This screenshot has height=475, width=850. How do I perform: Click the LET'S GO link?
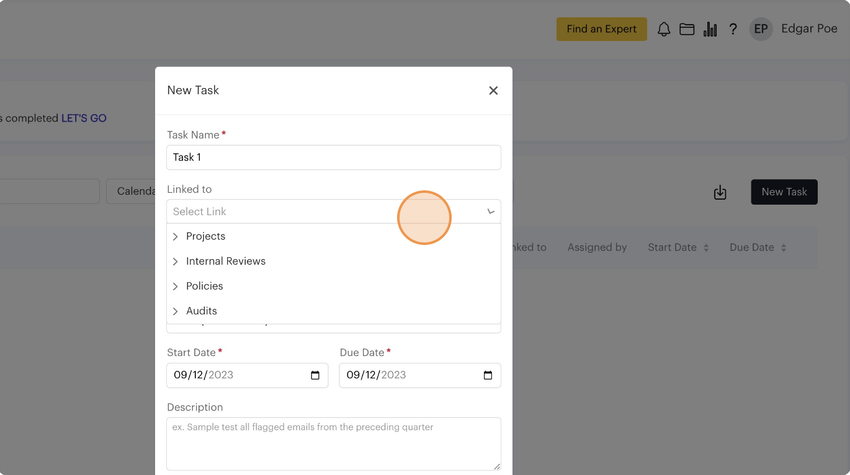click(x=84, y=118)
